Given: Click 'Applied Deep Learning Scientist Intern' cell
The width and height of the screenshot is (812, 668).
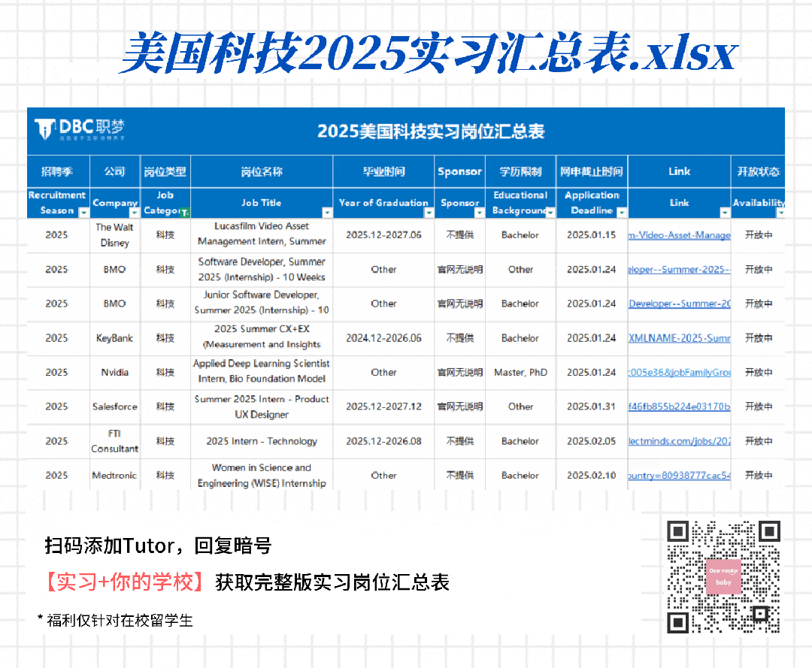Looking at the screenshot, I should point(262,371).
